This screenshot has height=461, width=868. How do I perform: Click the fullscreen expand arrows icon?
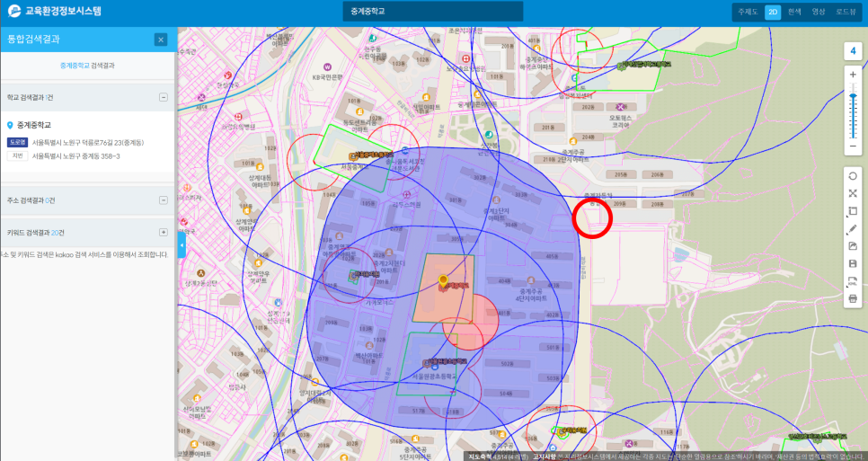(x=853, y=193)
